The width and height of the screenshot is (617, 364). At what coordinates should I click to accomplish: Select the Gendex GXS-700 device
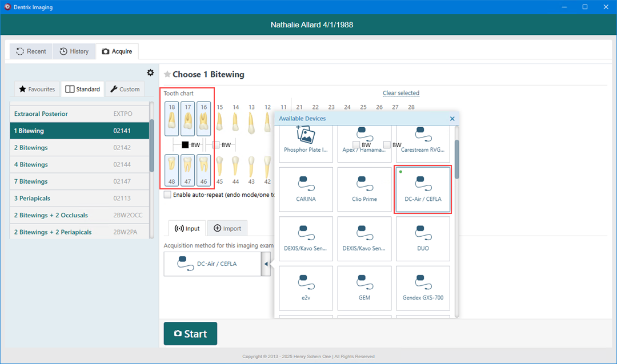[x=423, y=288]
